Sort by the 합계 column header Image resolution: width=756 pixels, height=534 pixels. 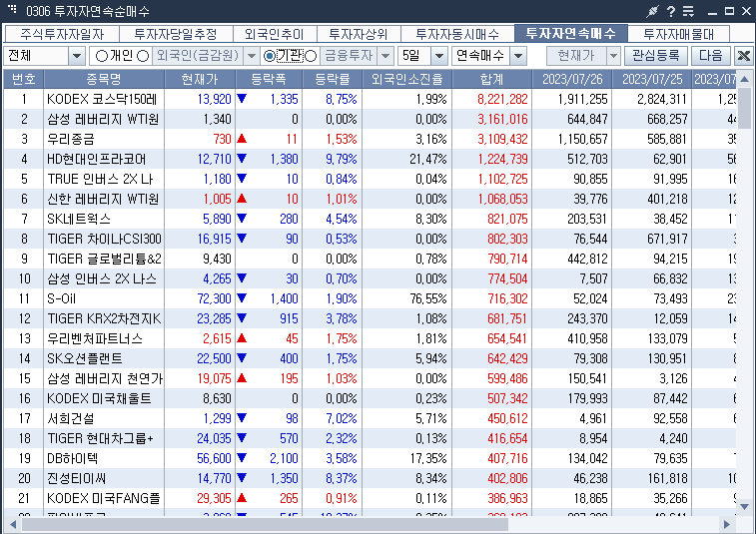pos(491,79)
